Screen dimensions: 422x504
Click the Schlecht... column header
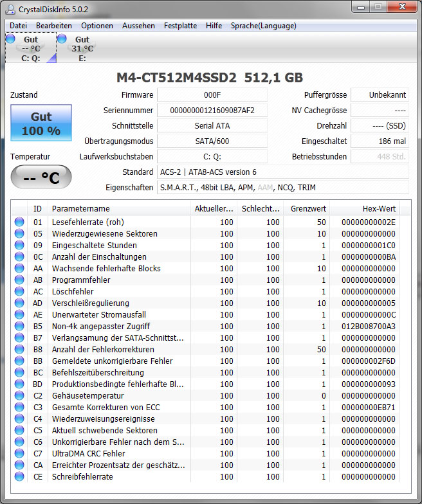(x=260, y=208)
